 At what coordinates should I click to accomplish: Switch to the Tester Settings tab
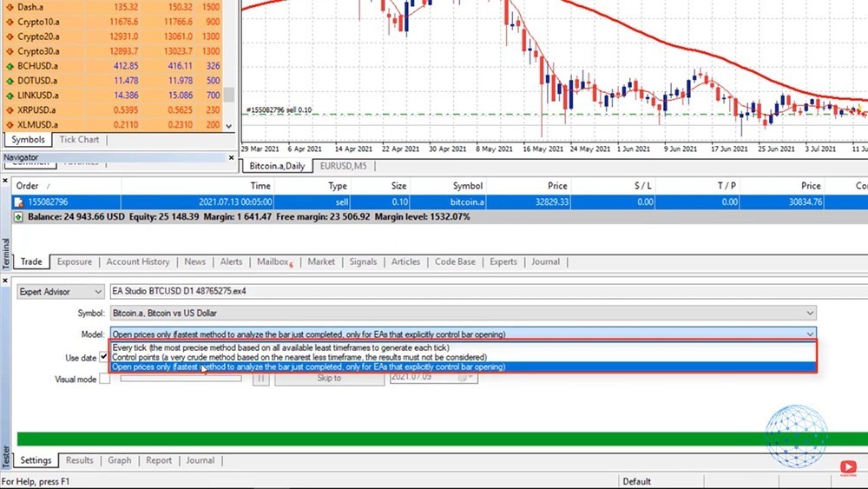36,460
